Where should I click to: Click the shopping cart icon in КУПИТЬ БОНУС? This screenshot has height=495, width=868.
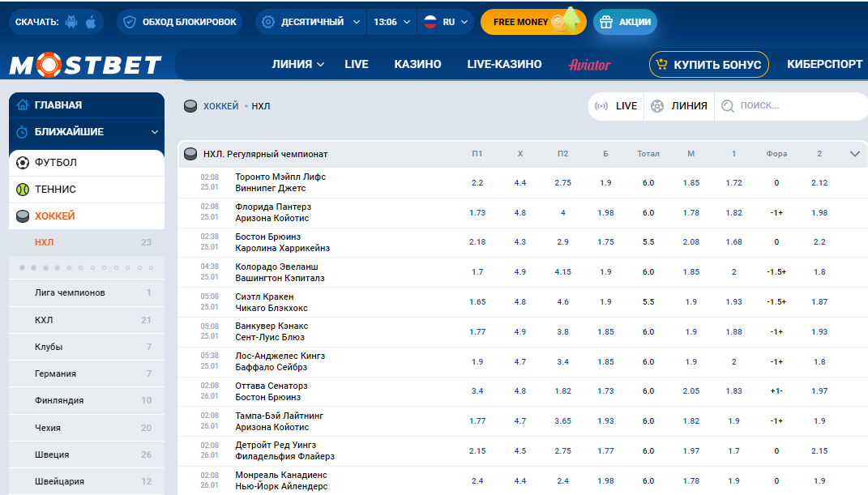click(661, 65)
